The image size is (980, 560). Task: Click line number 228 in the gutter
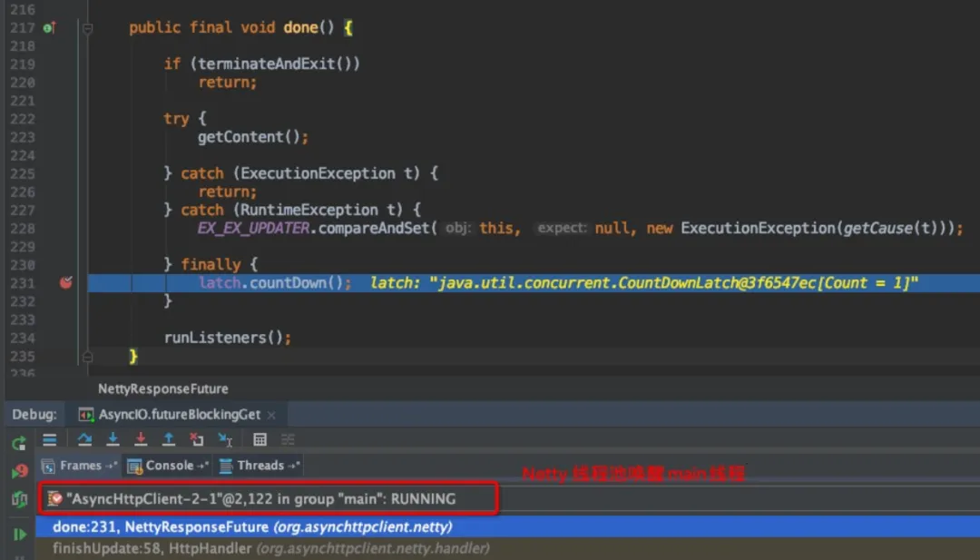tap(23, 228)
